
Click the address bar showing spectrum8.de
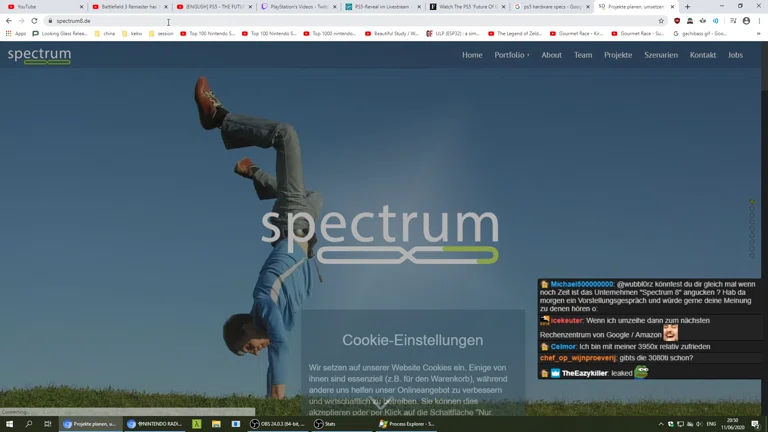coord(300,21)
